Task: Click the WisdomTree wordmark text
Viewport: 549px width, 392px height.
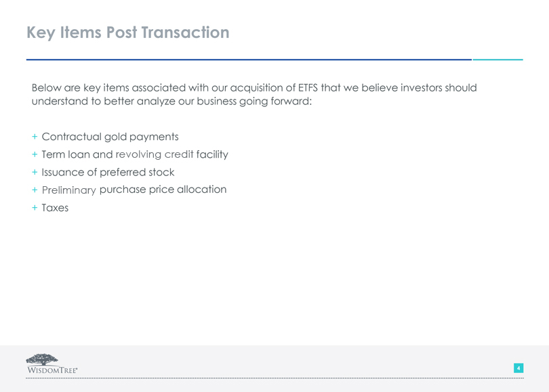Action: [x=53, y=371]
